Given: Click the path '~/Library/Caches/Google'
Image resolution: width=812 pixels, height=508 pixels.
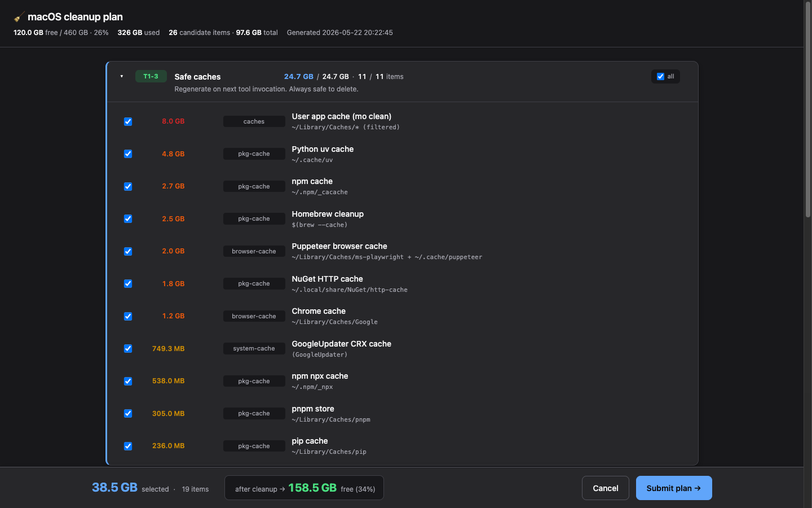Looking at the screenshot, I should coord(335,322).
